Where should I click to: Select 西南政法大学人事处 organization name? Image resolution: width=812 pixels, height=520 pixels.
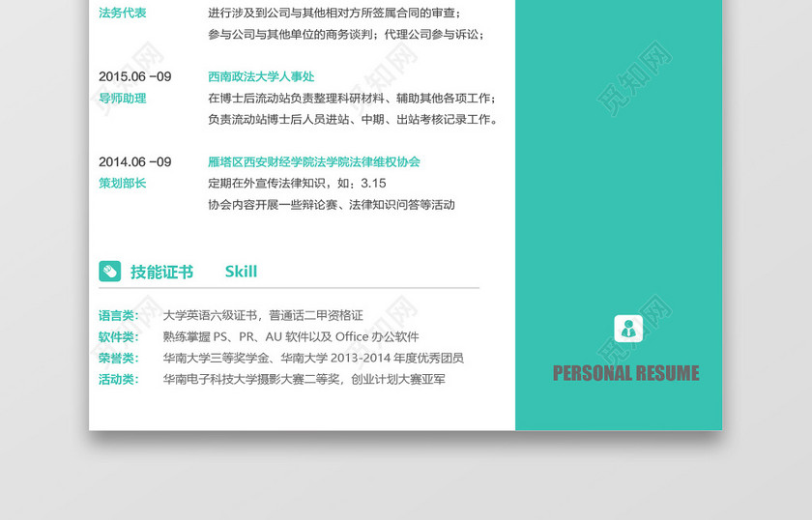coord(261,76)
